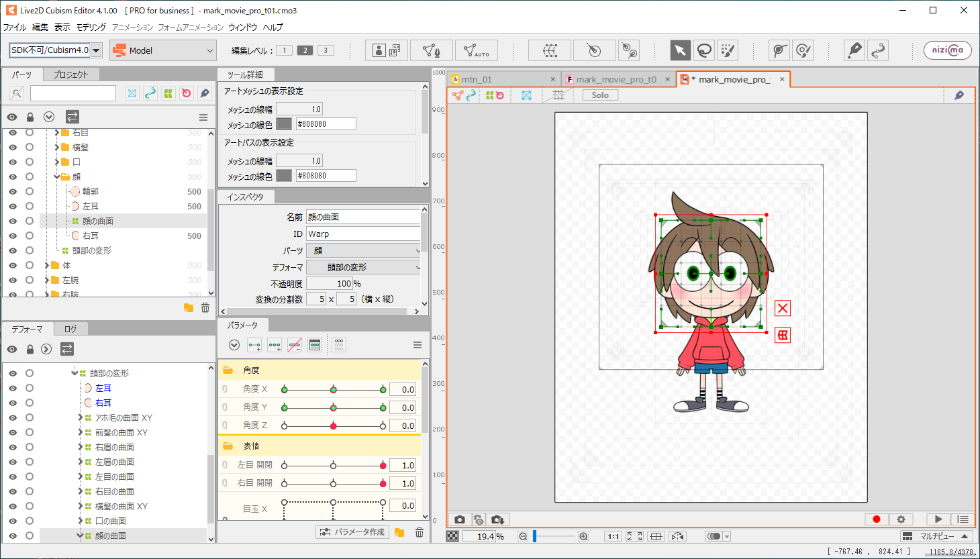Screen dimensions: 980x559
Task: Hide the 横髪 folder in parts list
Action: (12, 147)
